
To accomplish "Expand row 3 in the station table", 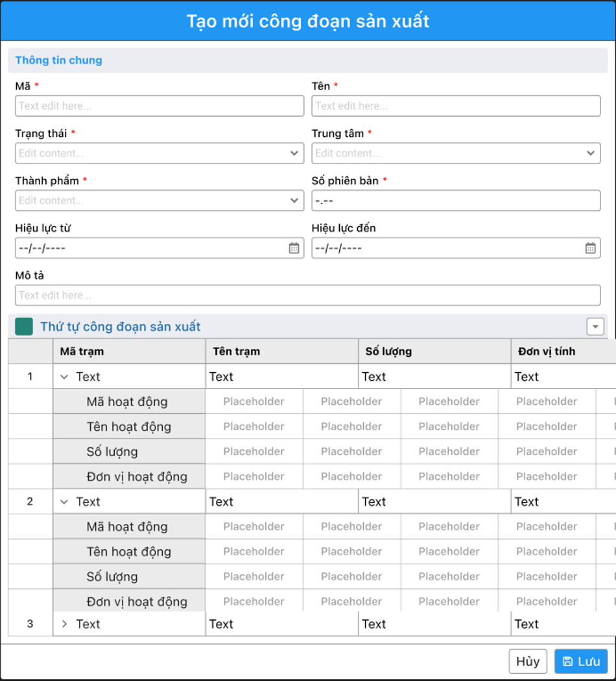I will tap(64, 624).
